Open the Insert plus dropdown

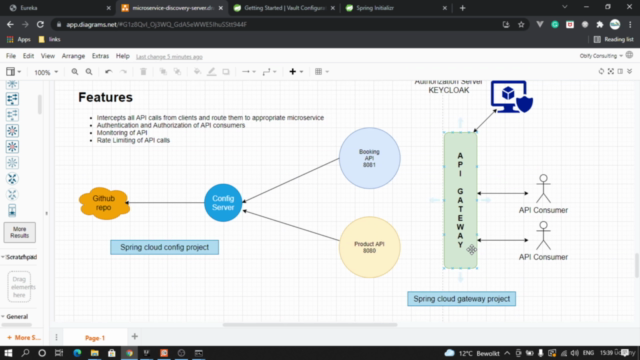pyautogui.click(x=296, y=72)
